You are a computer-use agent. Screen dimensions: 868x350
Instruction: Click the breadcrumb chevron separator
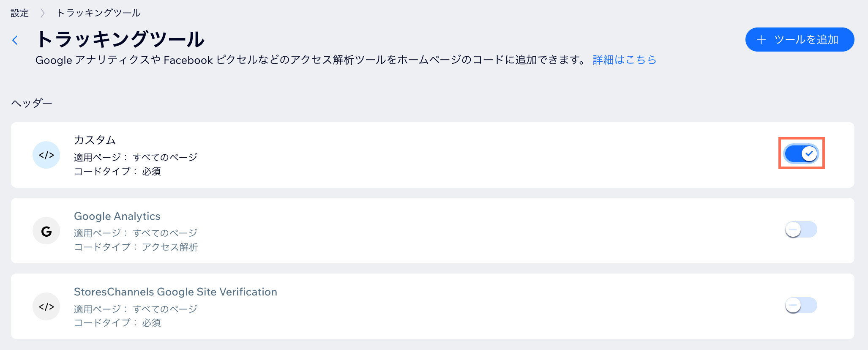coord(42,13)
